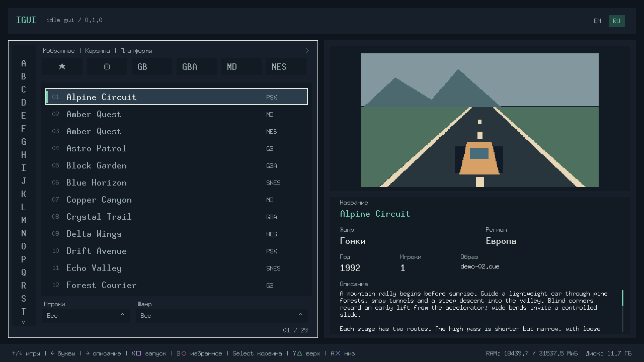Select Astro Patrol in the list

pos(177,148)
